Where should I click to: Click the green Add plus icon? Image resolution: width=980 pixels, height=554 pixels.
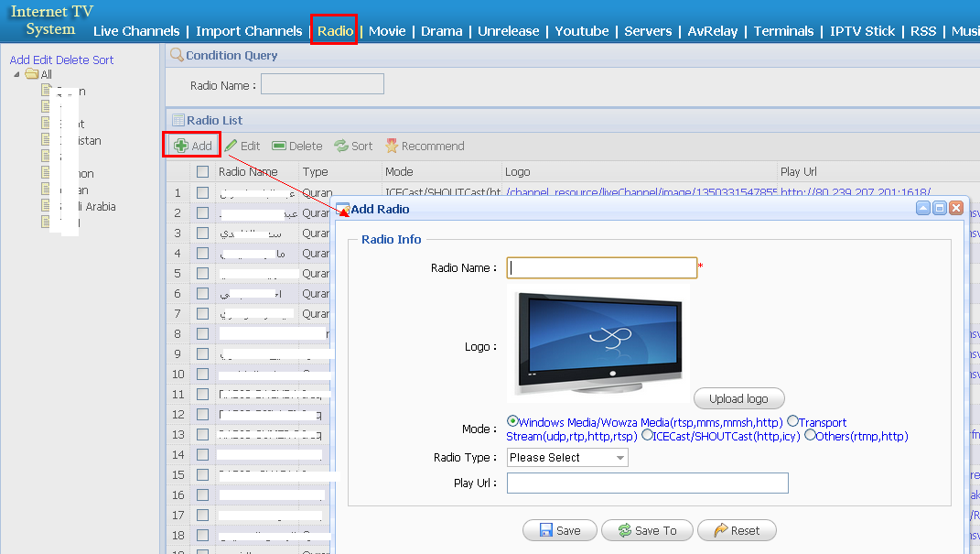(181, 146)
